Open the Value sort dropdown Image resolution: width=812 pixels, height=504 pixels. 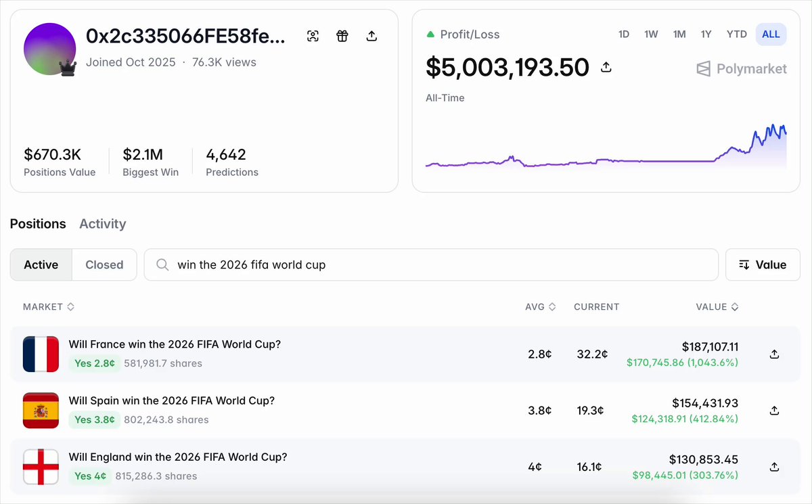tap(763, 265)
